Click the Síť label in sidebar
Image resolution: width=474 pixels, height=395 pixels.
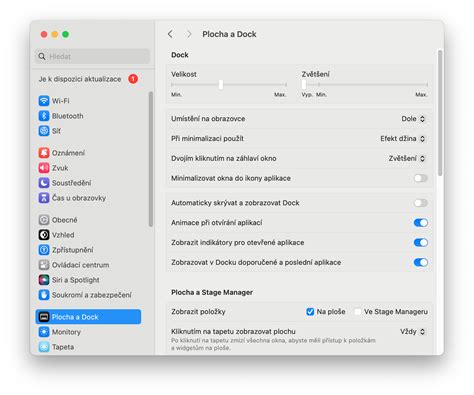(56, 131)
